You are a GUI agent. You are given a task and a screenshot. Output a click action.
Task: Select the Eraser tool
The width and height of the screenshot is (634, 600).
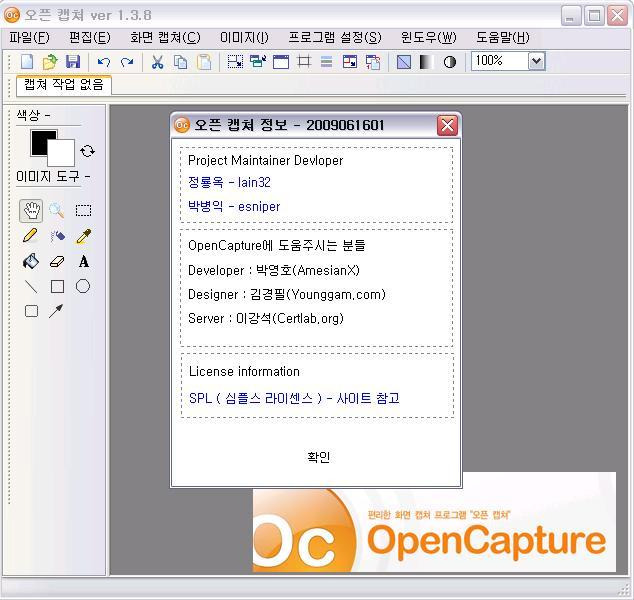tap(57, 262)
